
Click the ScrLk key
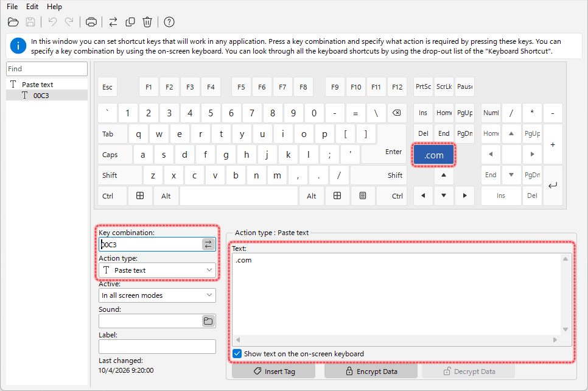pos(444,86)
